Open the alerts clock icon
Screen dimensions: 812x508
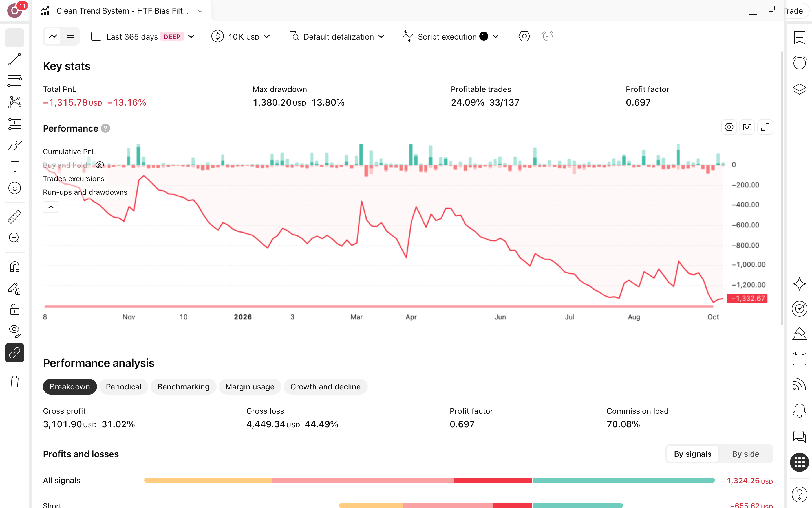(x=799, y=63)
